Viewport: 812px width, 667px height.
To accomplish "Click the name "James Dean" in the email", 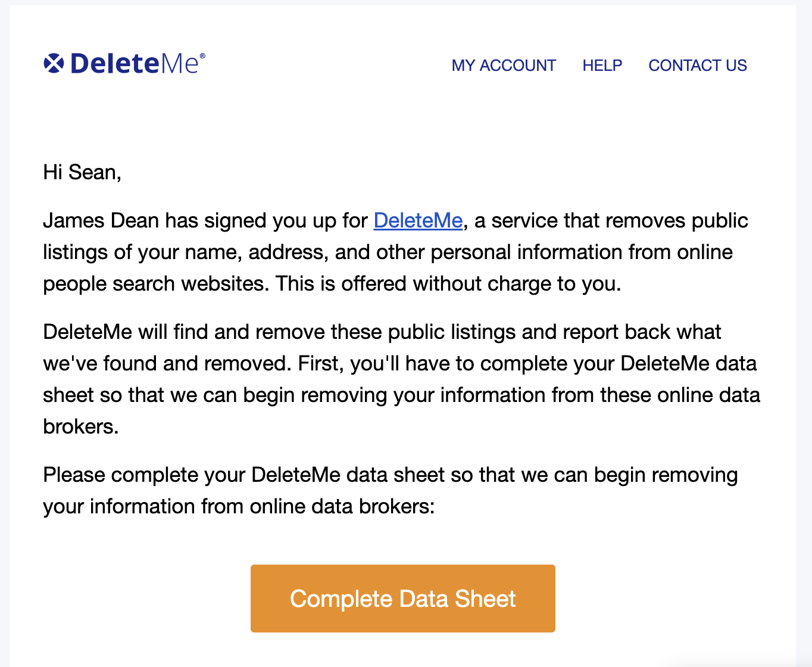I will point(101,221).
